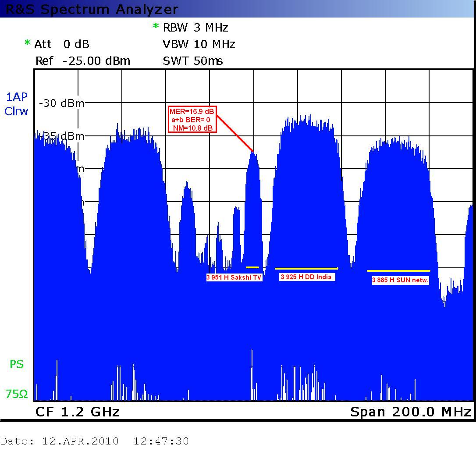Select the Span 200.0 MHz readout
This screenshot has height=462, width=476.
pyautogui.click(x=411, y=412)
